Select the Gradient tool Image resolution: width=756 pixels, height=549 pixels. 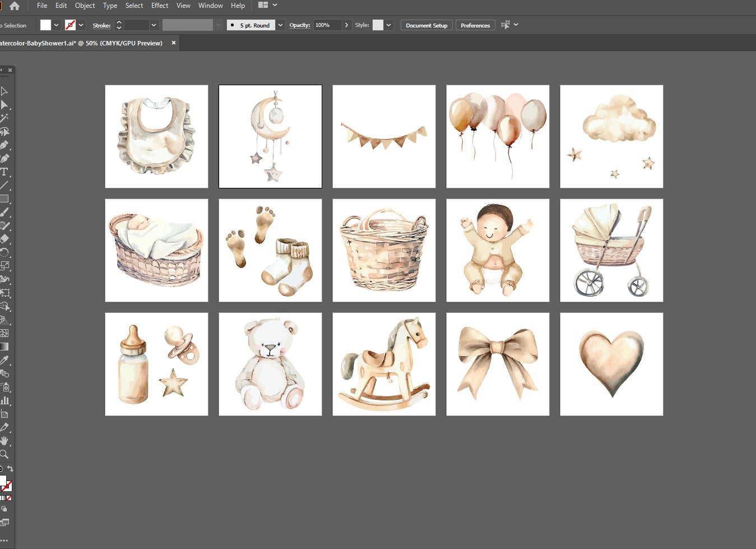point(4,347)
